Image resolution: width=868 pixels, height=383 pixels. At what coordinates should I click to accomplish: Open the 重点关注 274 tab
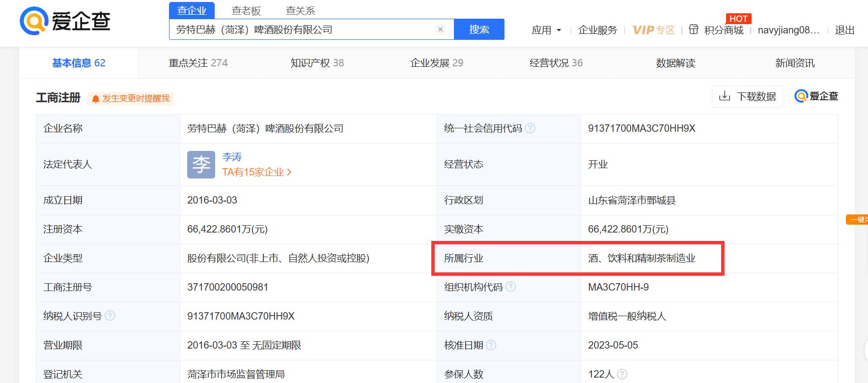point(198,63)
